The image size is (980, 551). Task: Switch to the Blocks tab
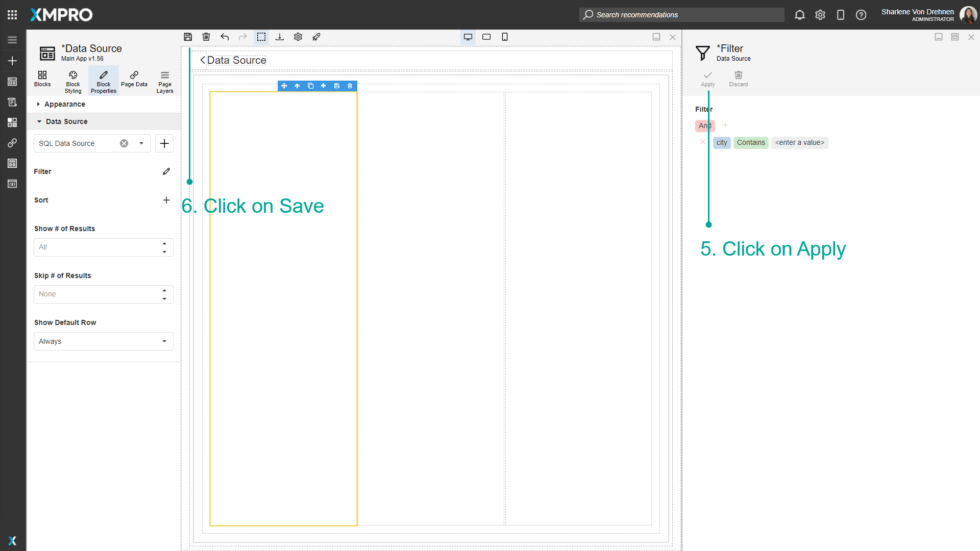[x=42, y=81]
